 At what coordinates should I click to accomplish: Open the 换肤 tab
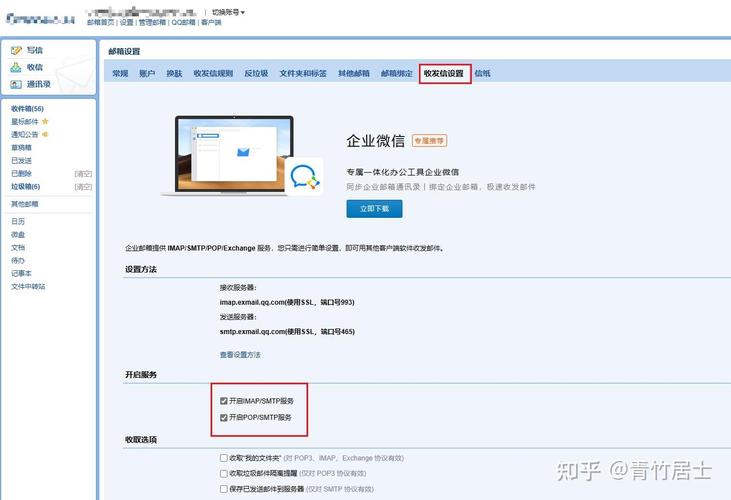point(174,73)
